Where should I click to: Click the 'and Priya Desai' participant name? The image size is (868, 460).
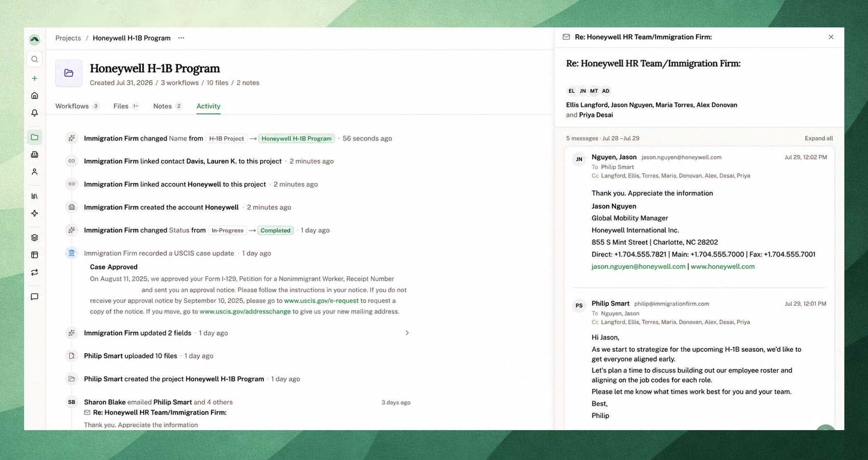(x=589, y=115)
